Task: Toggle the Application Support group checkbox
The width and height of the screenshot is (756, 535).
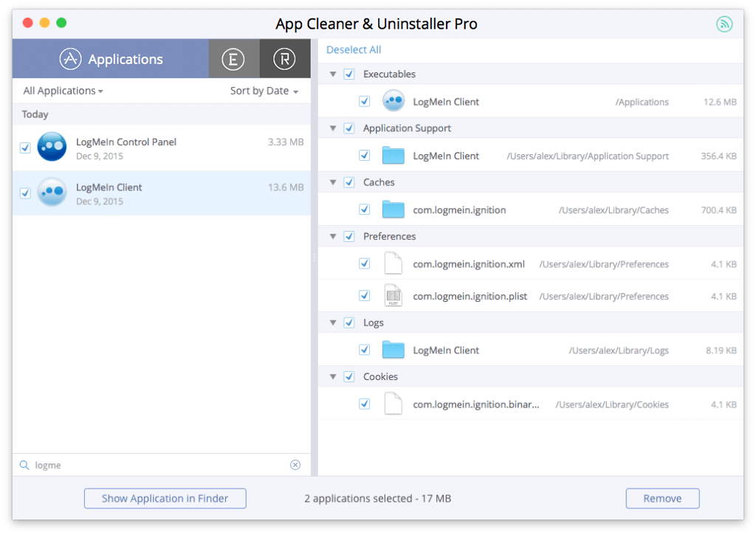Action: (x=349, y=128)
